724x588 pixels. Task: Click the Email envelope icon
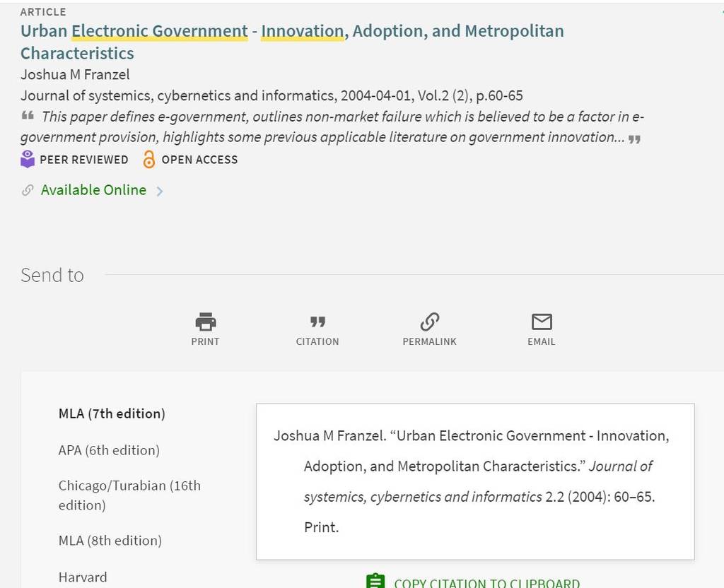pyautogui.click(x=542, y=322)
